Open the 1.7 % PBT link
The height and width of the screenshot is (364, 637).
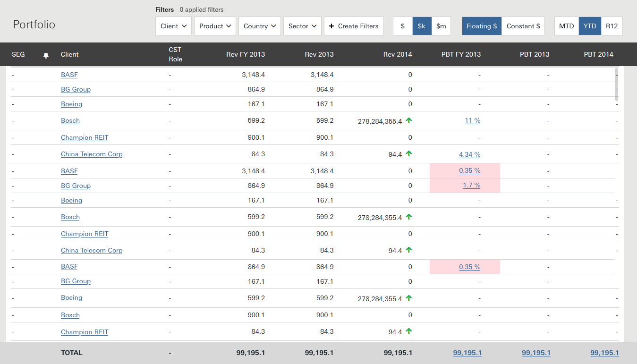coord(472,186)
